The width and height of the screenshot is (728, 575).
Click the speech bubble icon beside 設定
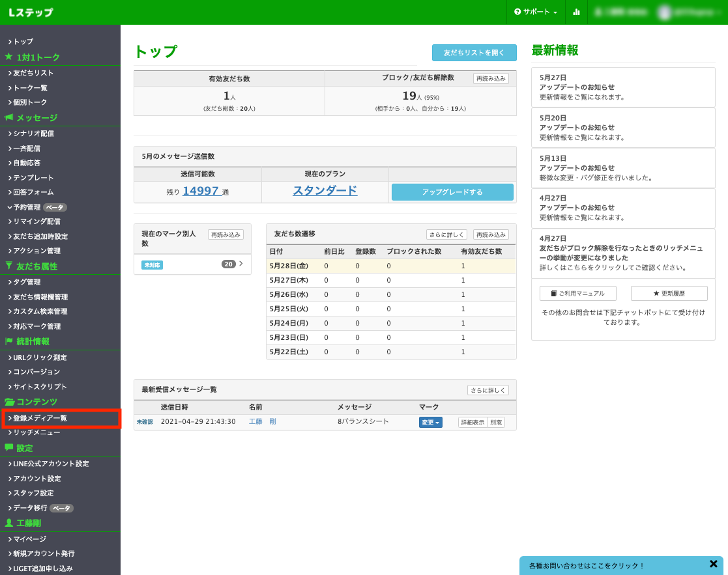tap(8, 447)
